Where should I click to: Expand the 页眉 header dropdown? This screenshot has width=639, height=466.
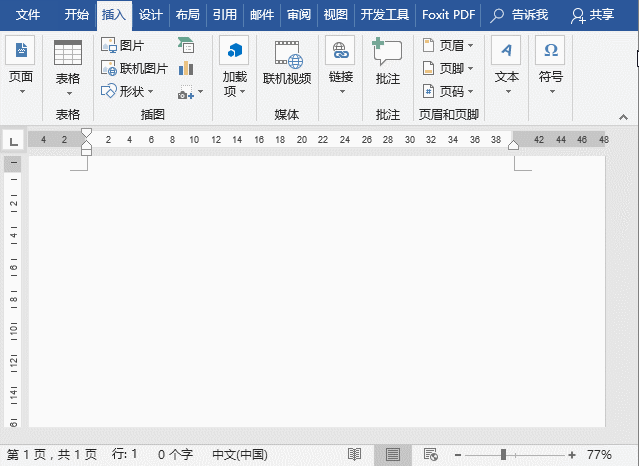pos(448,46)
